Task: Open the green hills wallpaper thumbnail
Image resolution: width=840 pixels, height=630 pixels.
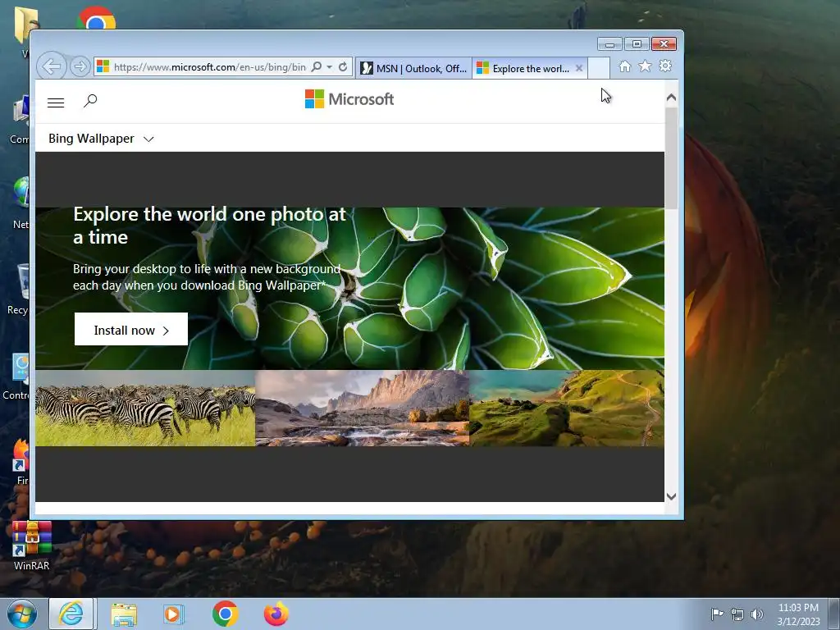Action: point(567,409)
